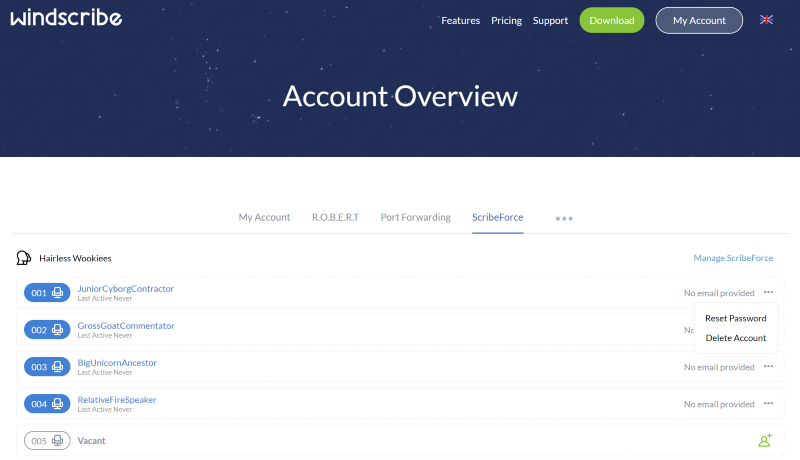Click No email provided for BigUnicornAncestor
This screenshot has width=800, height=460.
(719, 367)
